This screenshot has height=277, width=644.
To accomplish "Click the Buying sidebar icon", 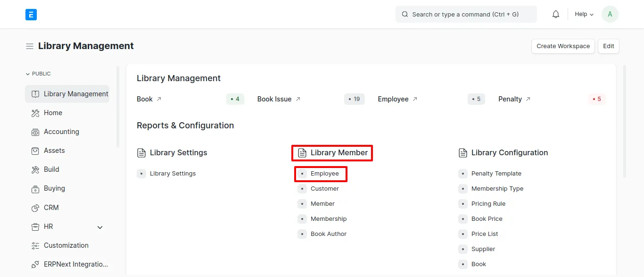I will [x=35, y=189].
